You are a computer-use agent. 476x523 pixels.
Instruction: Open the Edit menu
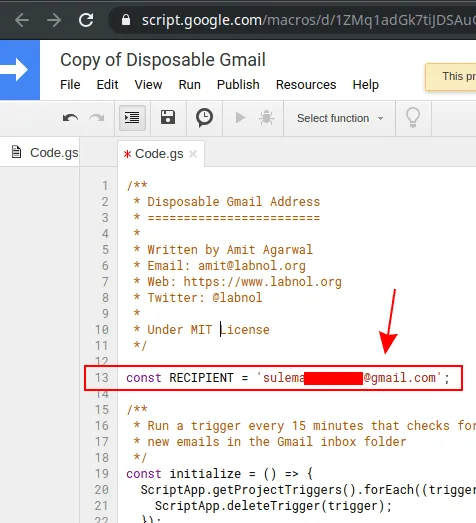[x=107, y=85]
